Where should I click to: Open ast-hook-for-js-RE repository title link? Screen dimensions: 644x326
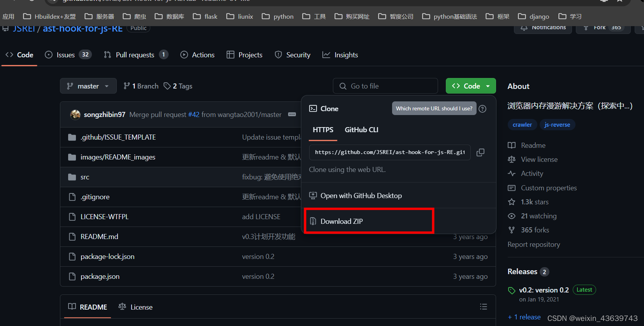point(83,28)
